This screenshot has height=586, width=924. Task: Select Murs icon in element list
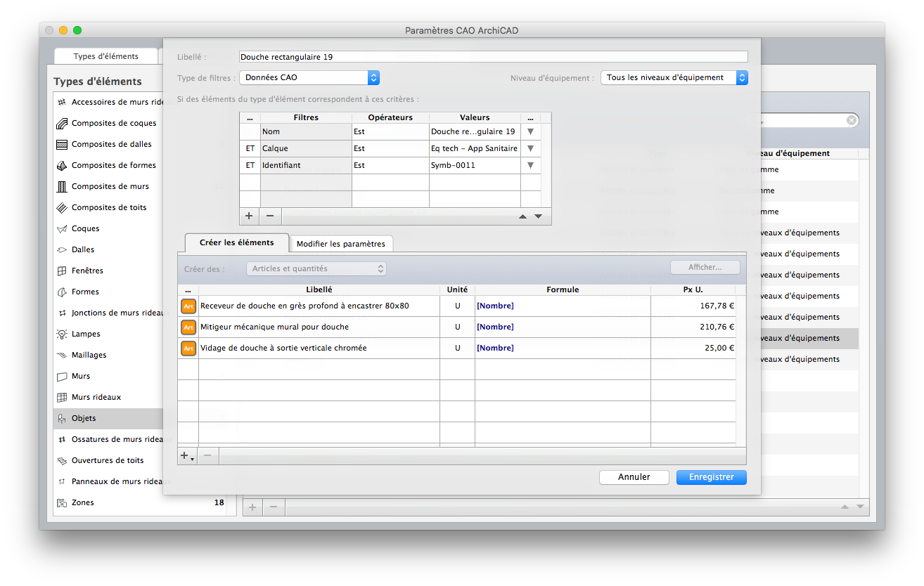click(x=62, y=376)
